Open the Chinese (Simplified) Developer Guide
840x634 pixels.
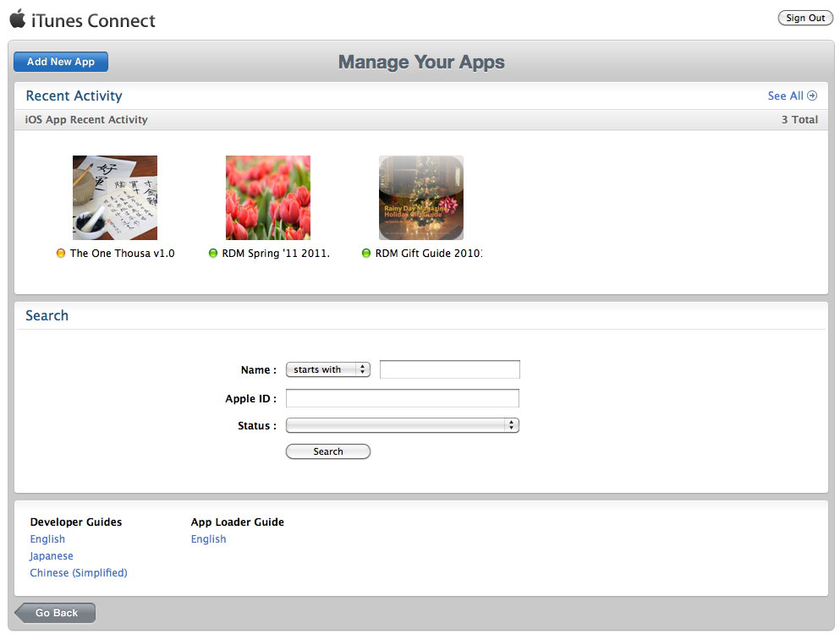(79, 573)
